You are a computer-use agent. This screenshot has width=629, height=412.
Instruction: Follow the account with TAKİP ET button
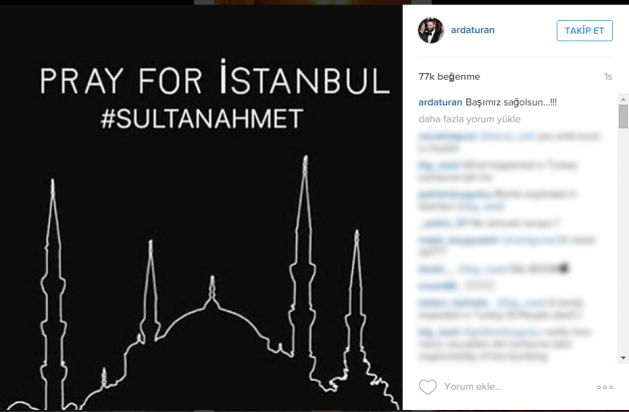584,30
